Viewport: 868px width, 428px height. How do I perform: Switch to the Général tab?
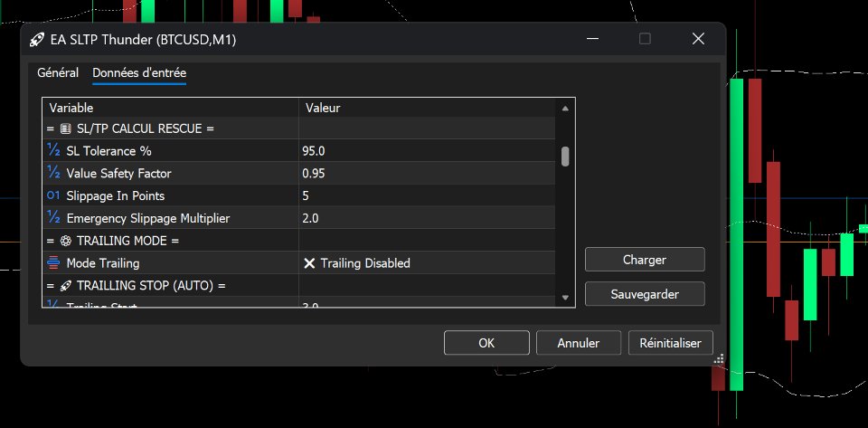pos(58,72)
